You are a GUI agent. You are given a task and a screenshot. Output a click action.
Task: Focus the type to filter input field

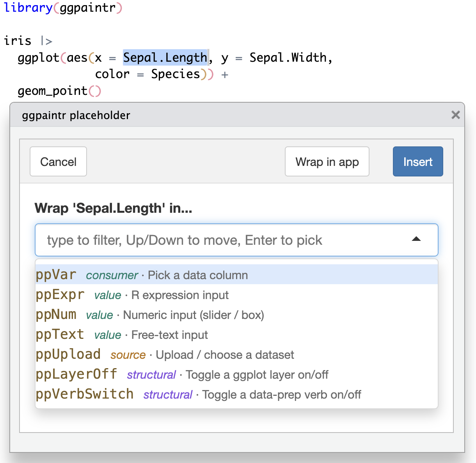click(236, 240)
